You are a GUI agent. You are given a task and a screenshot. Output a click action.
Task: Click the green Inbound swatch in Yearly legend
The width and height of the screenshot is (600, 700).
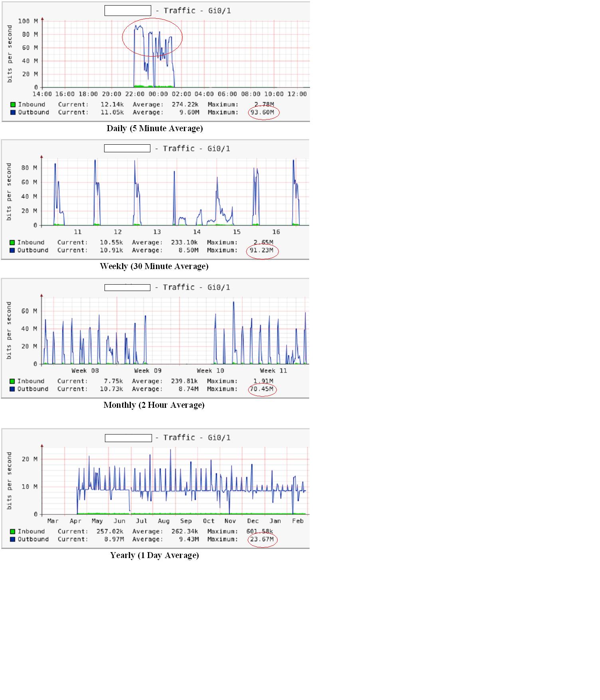click(x=12, y=532)
